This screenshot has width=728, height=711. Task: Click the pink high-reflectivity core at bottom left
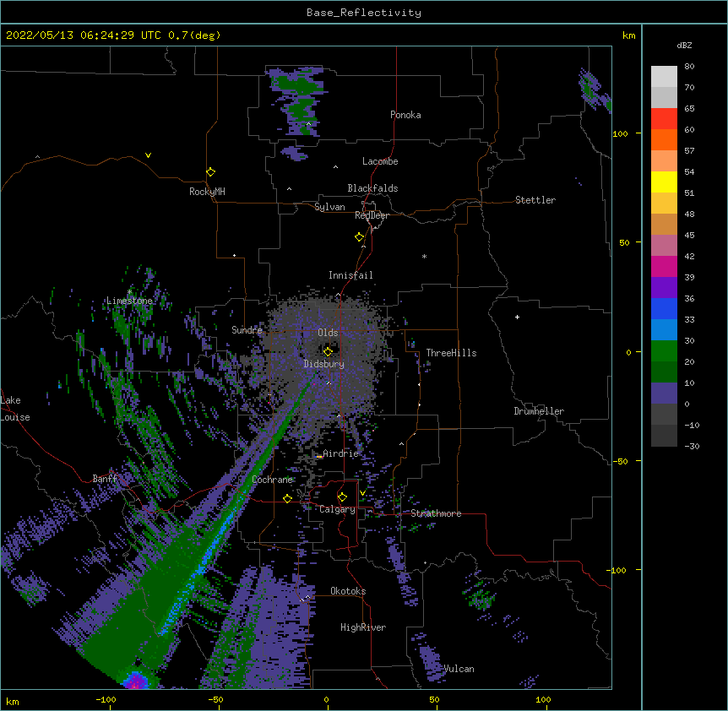coord(135,681)
